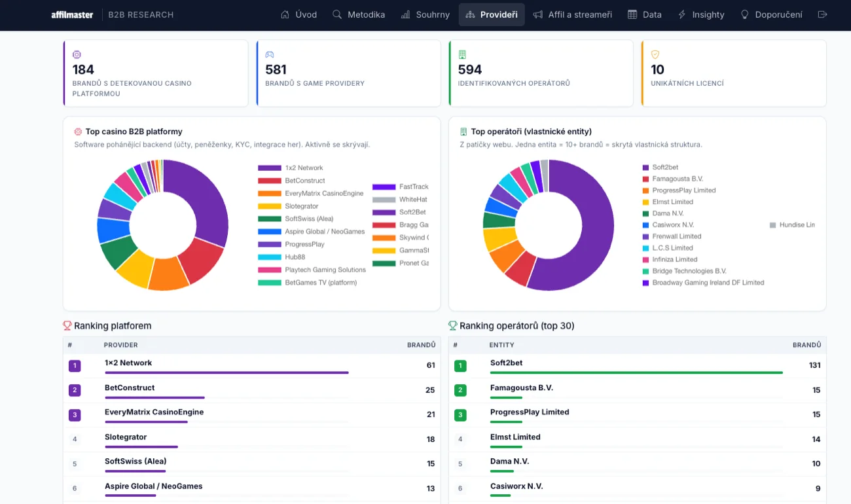The width and height of the screenshot is (851, 504).
Task: Click the affilmaster logo
Action: (72, 14)
